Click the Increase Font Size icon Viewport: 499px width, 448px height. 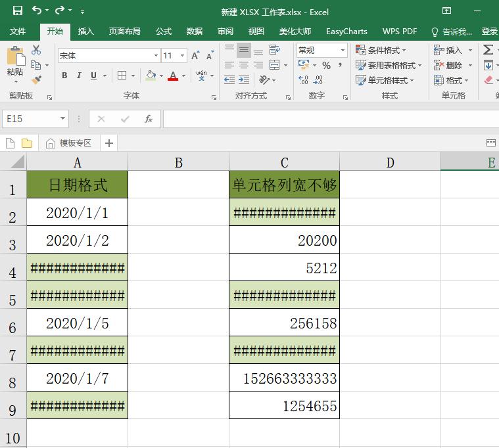pos(195,56)
